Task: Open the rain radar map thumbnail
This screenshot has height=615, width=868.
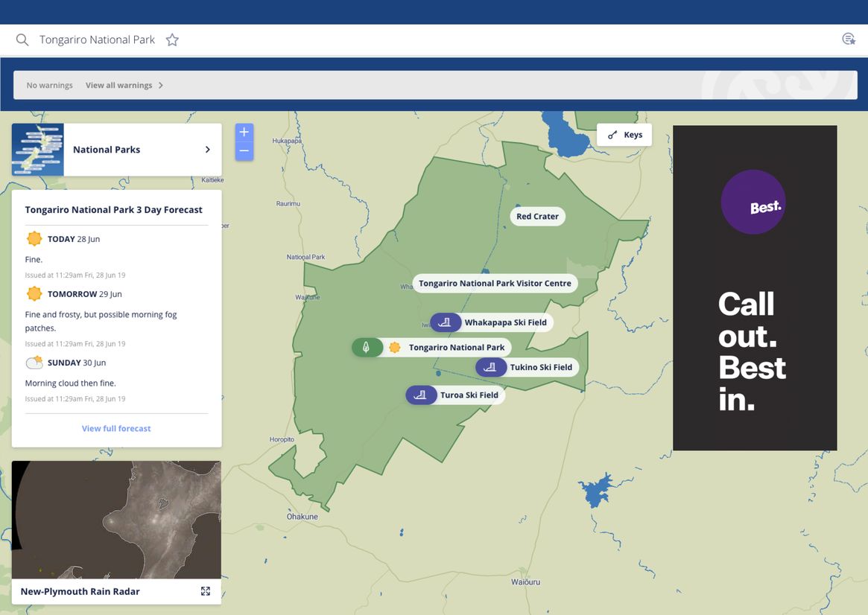Action: (116, 520)
